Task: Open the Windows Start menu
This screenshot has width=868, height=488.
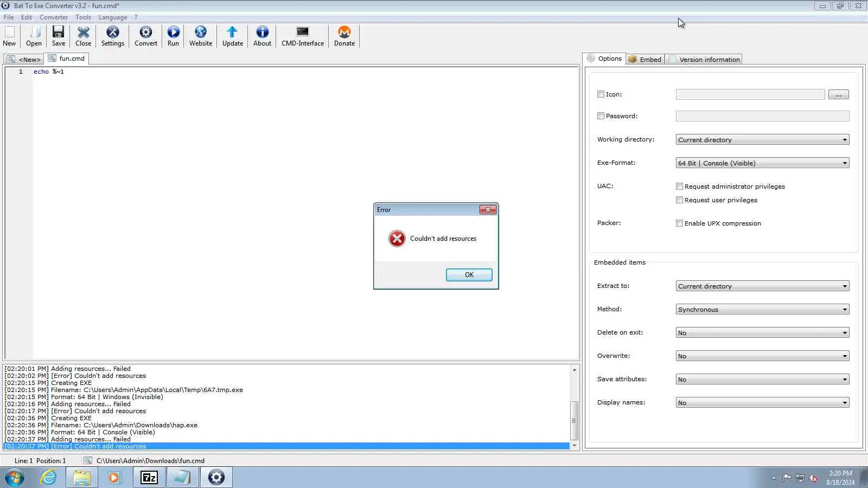Action: pos(15,478)
